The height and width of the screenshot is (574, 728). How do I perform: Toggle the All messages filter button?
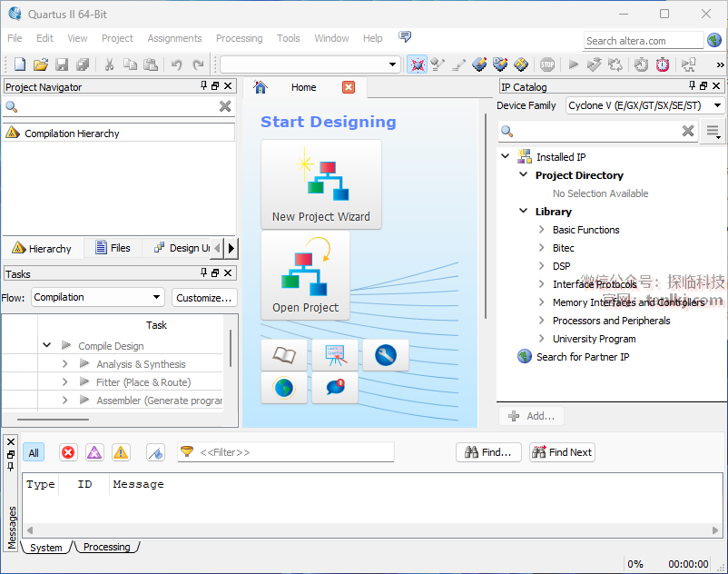click(34, 452)
